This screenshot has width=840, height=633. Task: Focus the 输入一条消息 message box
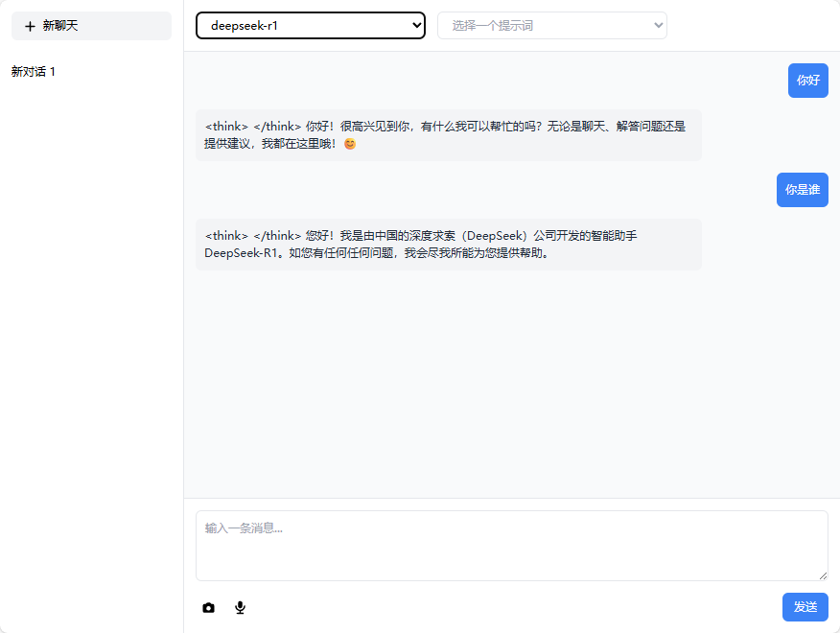[512, 546]
